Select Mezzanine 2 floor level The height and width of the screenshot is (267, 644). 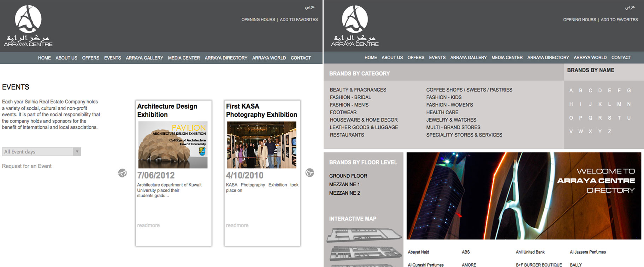click(x=344, y=193)
